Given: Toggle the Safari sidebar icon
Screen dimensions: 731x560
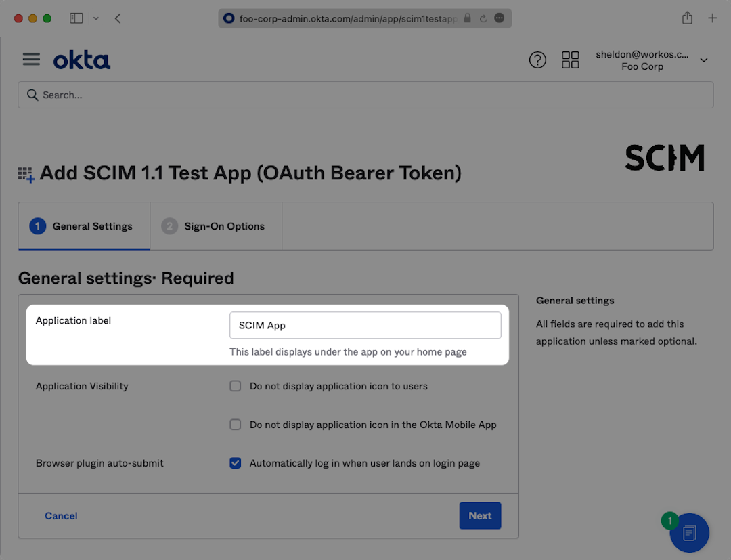Looking at the screenshot, I should pos(76,18).
